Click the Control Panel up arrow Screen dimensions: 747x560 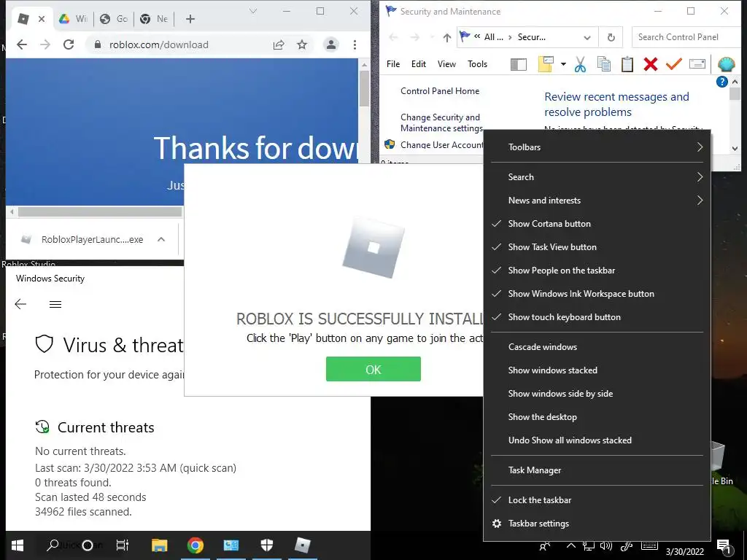point(446,37)
